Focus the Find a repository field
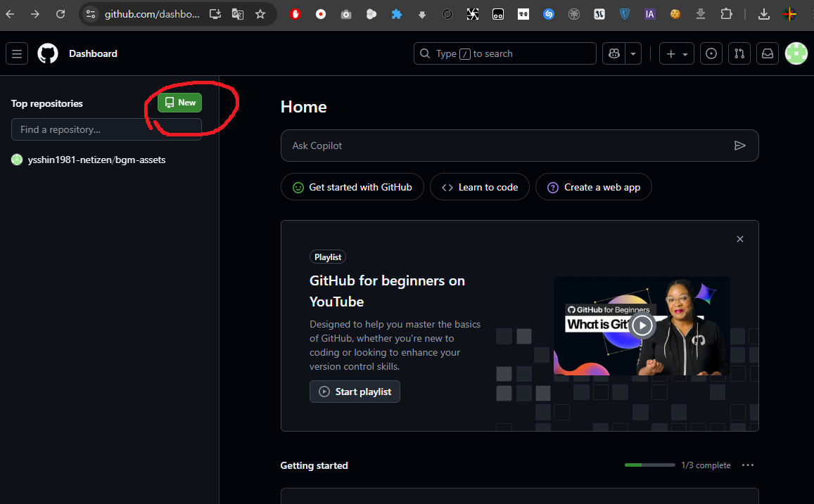This screenshot has height=504, width=814. [106, 129]
